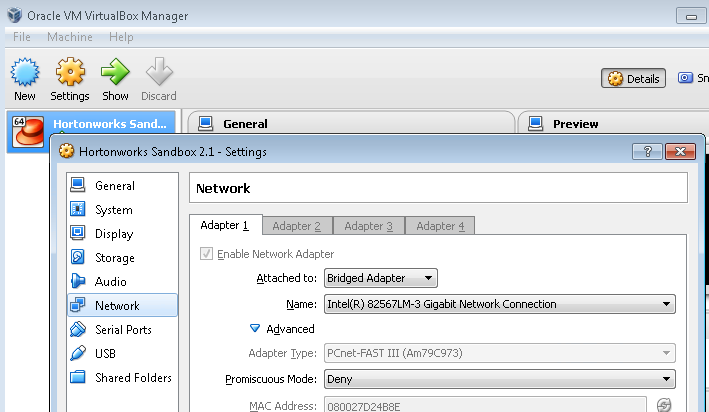Viewport: 709px width, 412px height.
Task: Click the Settings dialog gear title icon
Action: (x=66, y=151)
